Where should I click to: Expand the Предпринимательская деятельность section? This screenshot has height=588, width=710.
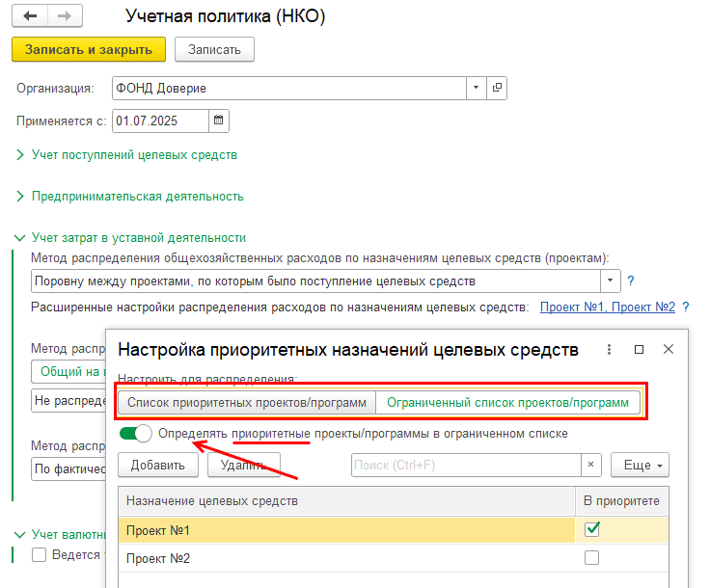pyautogui.click(x=137, y=196)
